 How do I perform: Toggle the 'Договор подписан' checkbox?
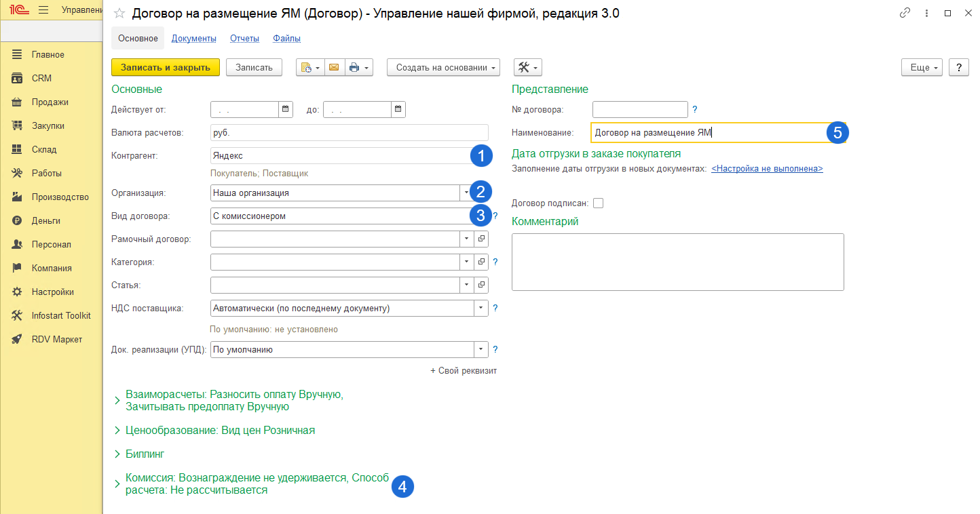coord(598,203)
